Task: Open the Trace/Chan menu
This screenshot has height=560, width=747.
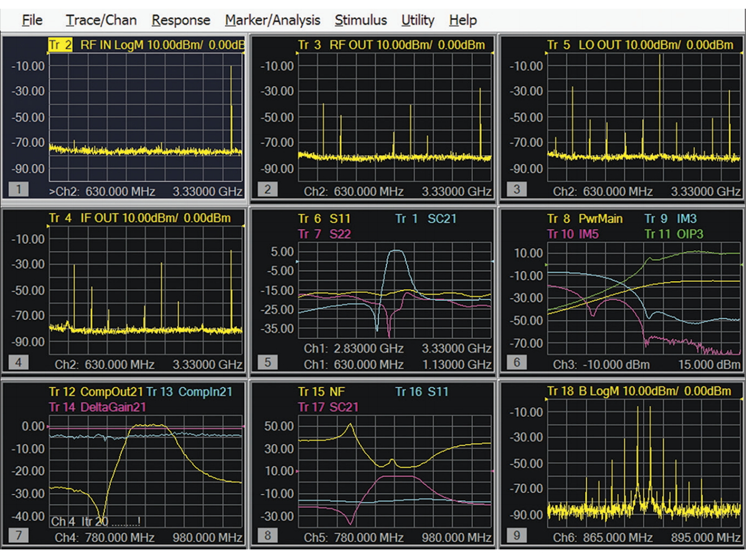Action: click(x=101, y=20)
